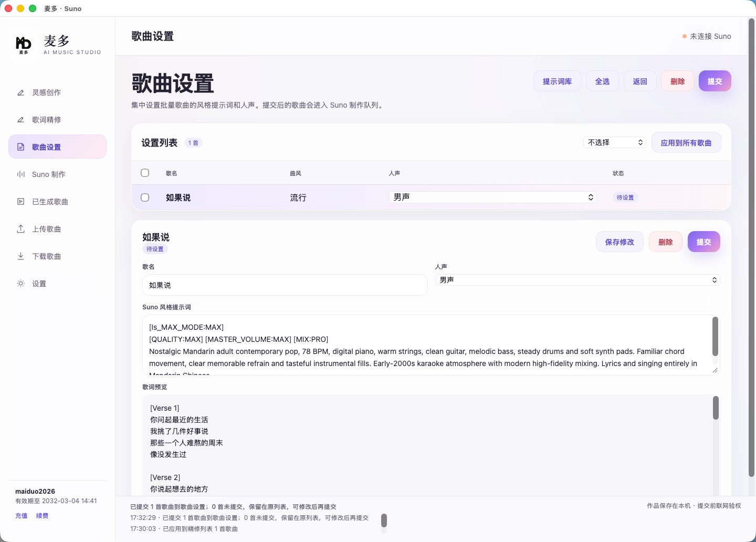Viewport: 756px width, 542px height.
Task: Open 上传歌曲 in the sidebar
Action: [x=57, y=229]
